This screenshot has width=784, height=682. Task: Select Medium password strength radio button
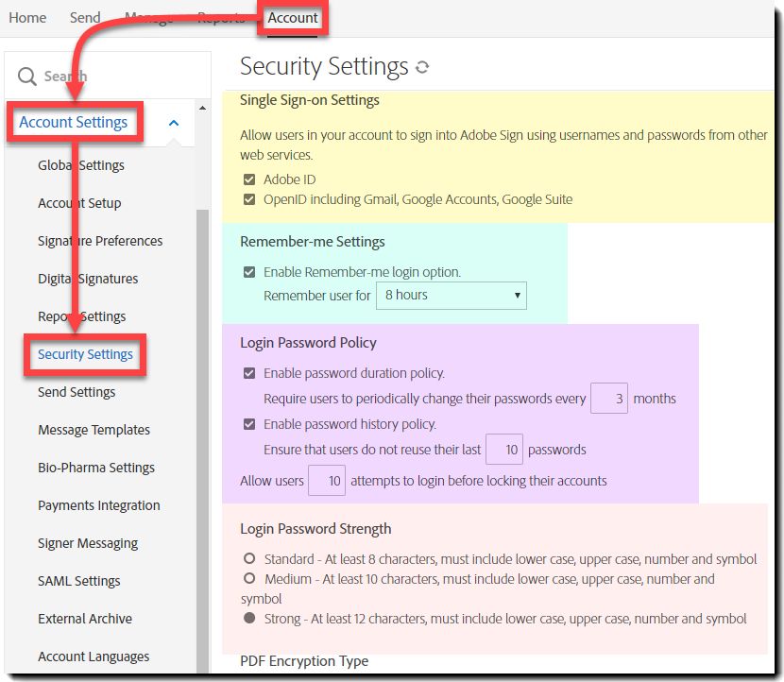pyautogui.click(x=249, y=578)
